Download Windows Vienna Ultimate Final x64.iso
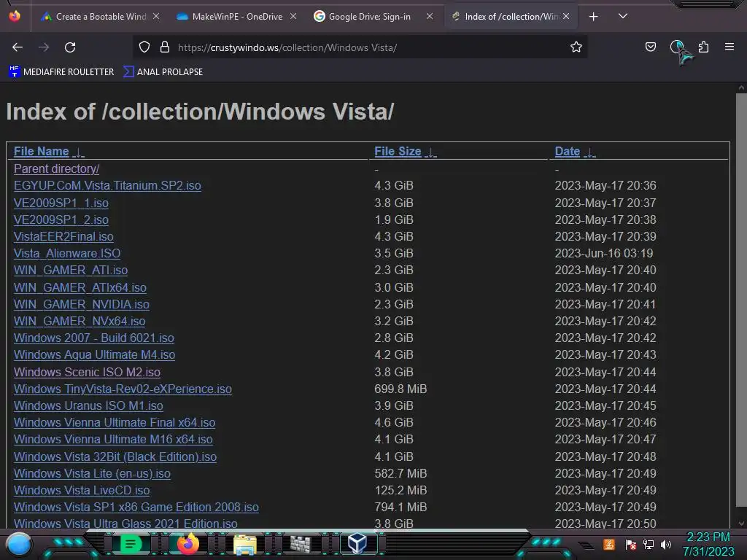 coord(115,422)
